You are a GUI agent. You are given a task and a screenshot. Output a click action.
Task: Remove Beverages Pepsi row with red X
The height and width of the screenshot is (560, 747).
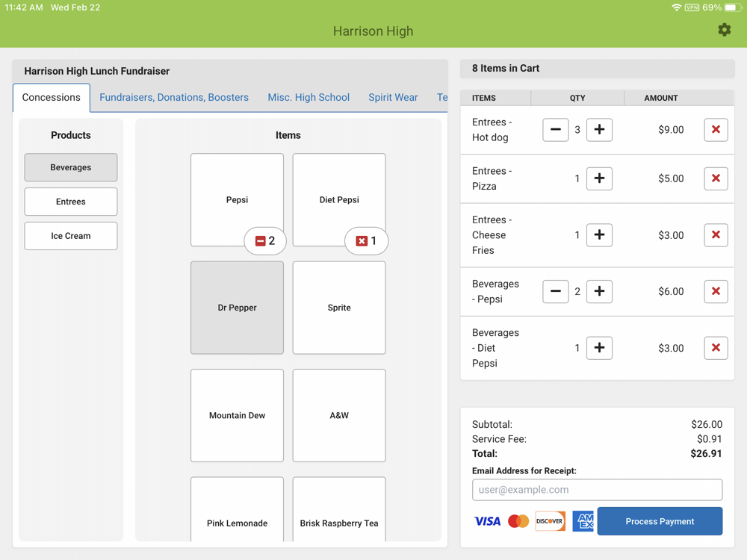click(x=716, y=291)
